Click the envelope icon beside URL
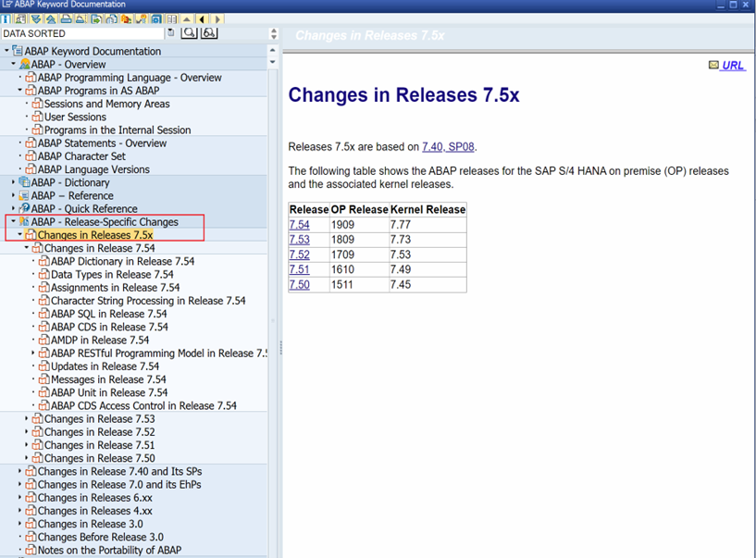Image resolution: width=756 pixels, height=558 pixels. pos(713,65)
